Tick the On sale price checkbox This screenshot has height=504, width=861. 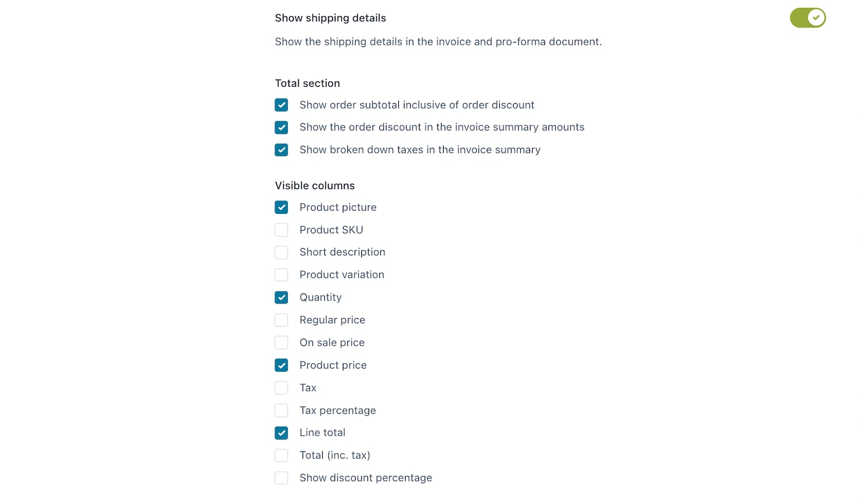point(281,343)
